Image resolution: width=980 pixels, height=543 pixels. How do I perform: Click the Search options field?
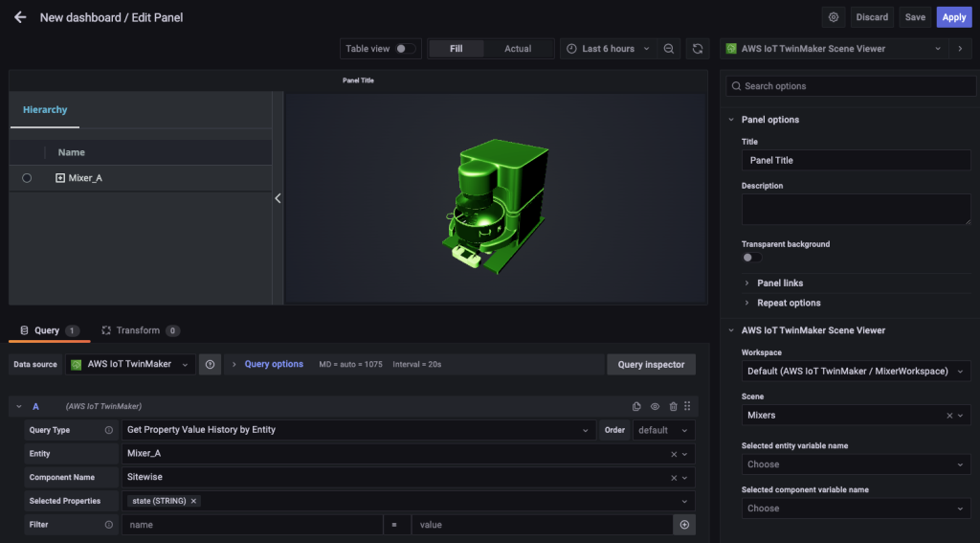point(851,86)
